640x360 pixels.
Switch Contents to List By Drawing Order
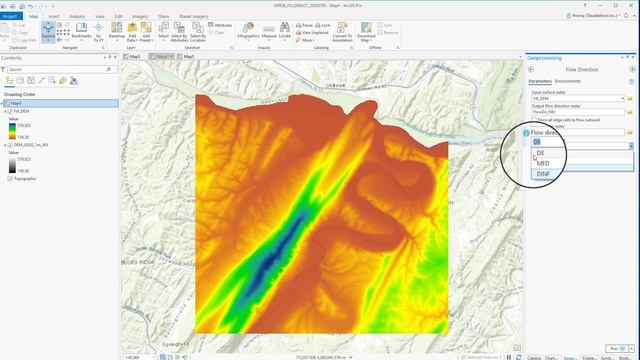click(9, 81)
